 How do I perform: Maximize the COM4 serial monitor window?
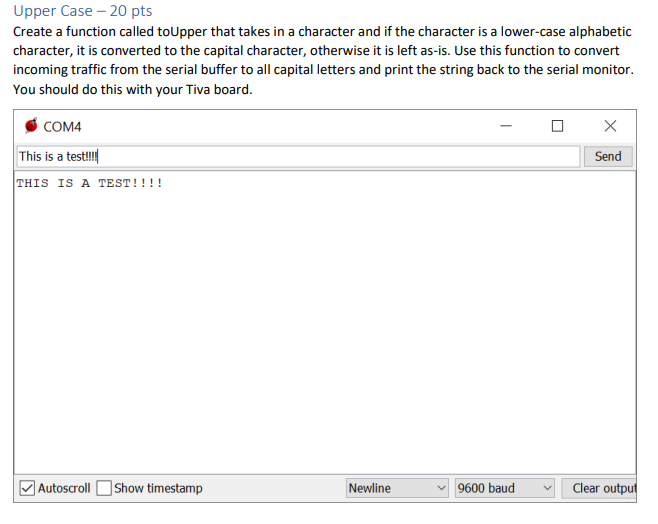pos(557,126)
